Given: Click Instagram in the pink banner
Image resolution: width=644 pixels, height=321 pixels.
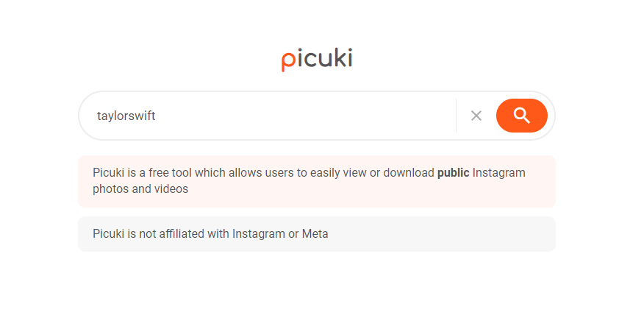Looking at the screenshot, I should [499, 173].
